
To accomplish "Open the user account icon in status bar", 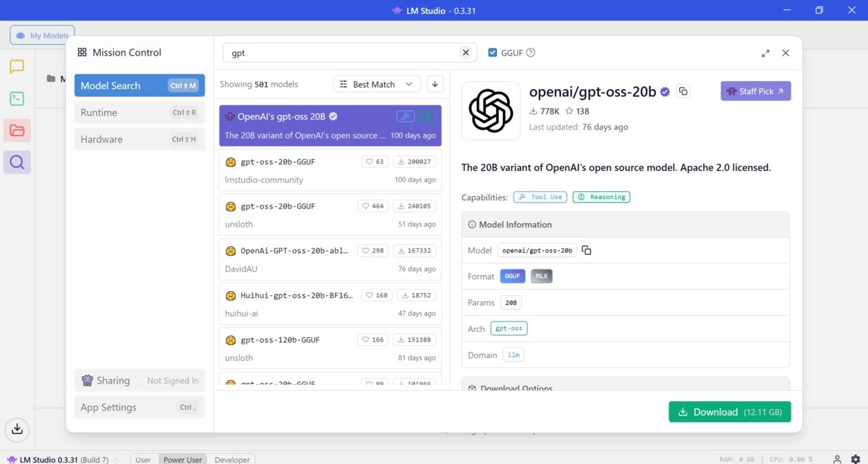I will tap(837, 459).
